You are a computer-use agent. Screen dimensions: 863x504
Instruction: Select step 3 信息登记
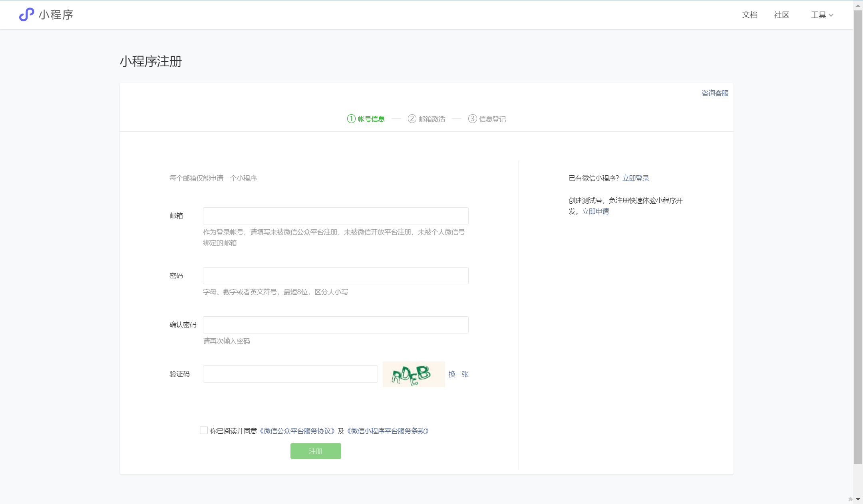coord(487,119)
